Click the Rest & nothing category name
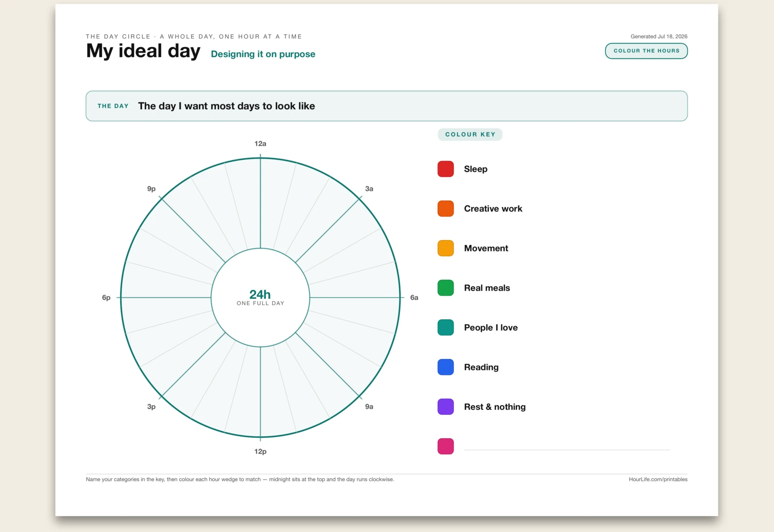 (495, 407)
